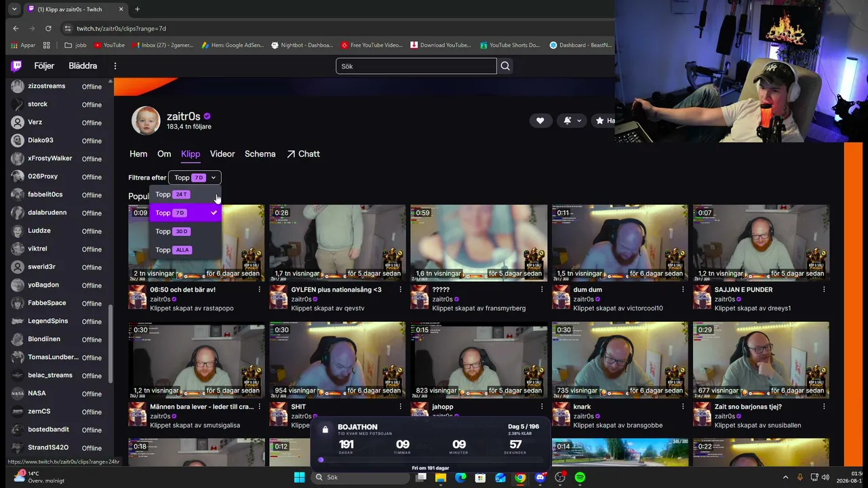Open Discord from the taskbar
The width and height of the screenshot is (868, 488).
click(540, 477)
